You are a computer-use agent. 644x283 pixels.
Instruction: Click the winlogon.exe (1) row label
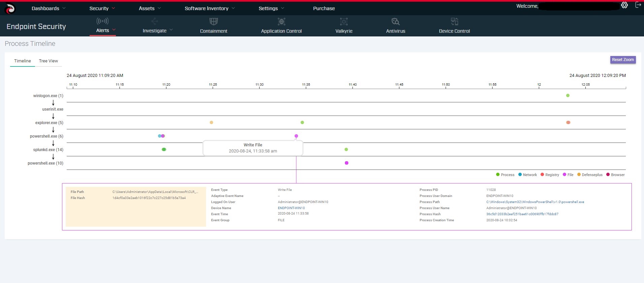[48, 96]
